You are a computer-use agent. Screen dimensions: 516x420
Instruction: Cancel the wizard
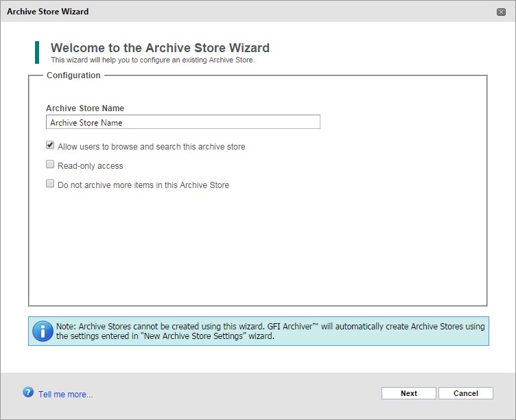coord(466,393)
